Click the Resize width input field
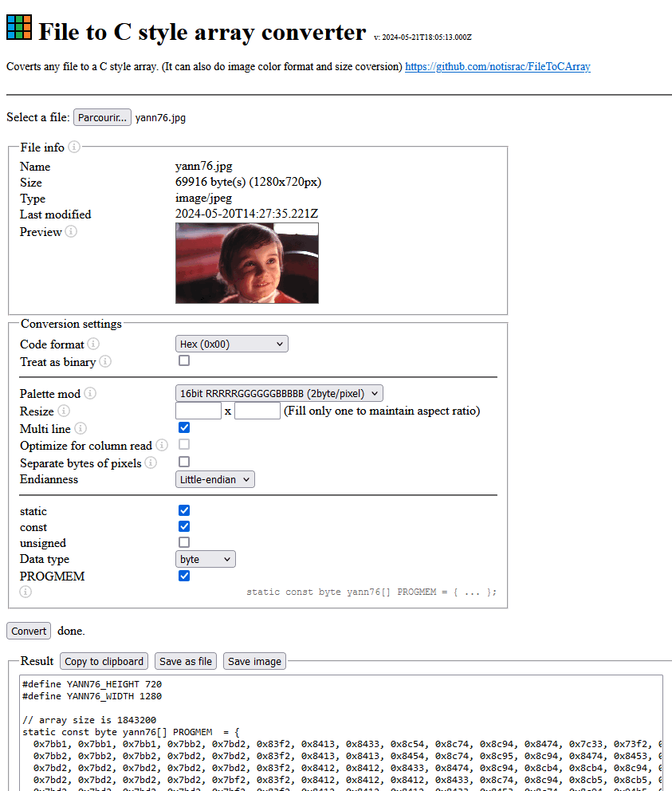This screenshot has height=791, width=672. pyautogui.click(x=198, y=411)
